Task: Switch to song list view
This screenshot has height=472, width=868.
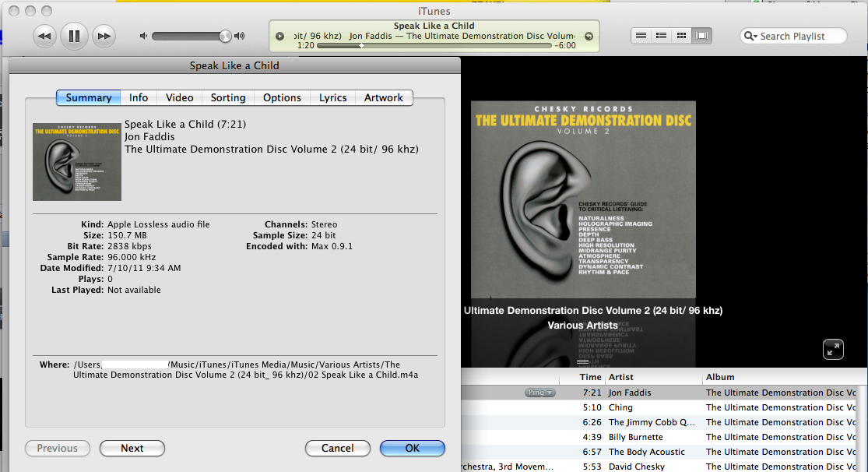Action: pos(641,36)
